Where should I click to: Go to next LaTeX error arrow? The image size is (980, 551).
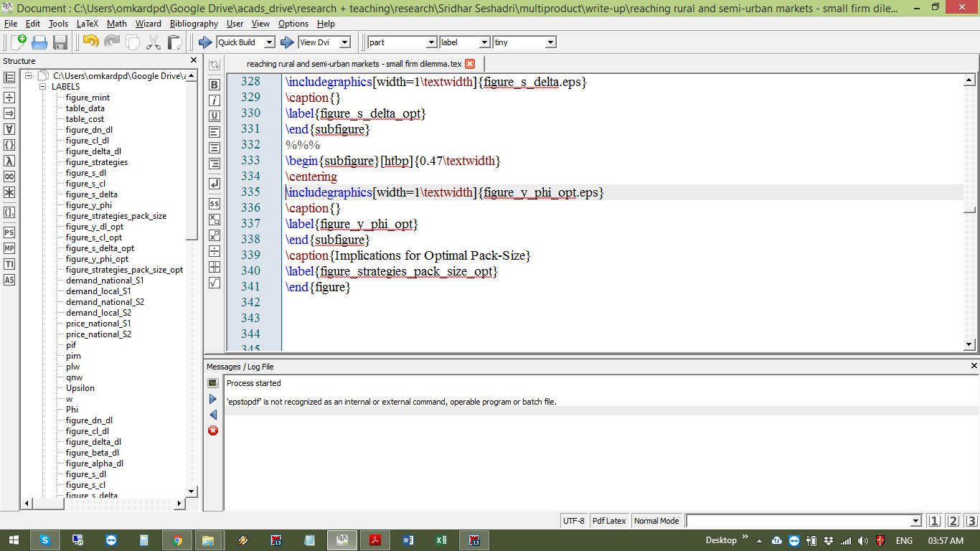point(213,399)
